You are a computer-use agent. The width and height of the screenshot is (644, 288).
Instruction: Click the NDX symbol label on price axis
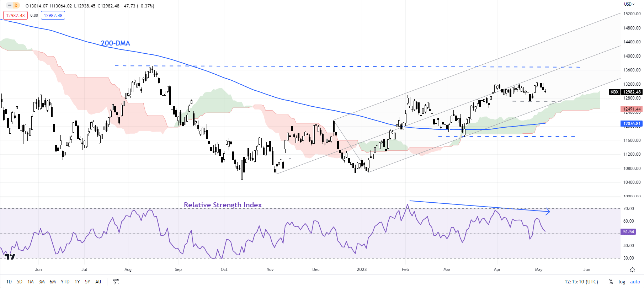[614, 92]
